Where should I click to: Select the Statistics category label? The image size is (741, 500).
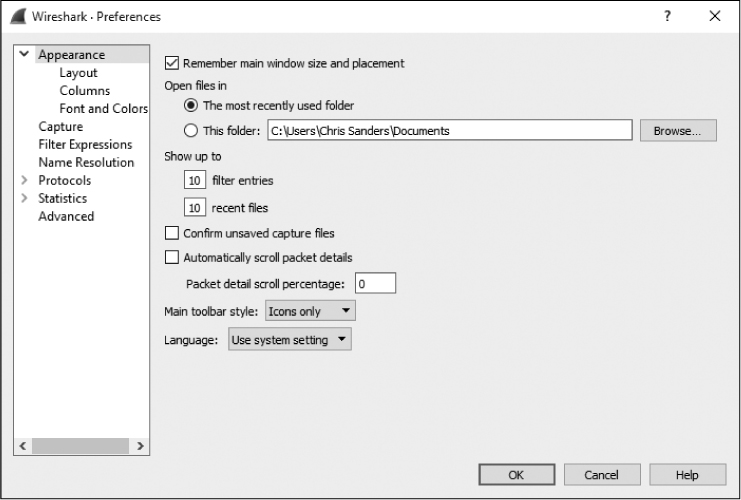tap(62, 198)
